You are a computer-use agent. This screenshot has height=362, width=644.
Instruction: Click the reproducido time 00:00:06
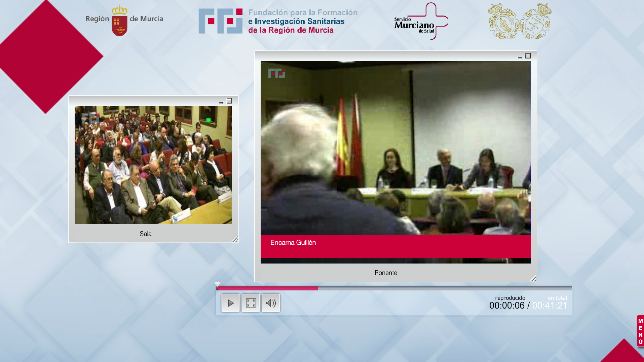click(x=507, y=306)
